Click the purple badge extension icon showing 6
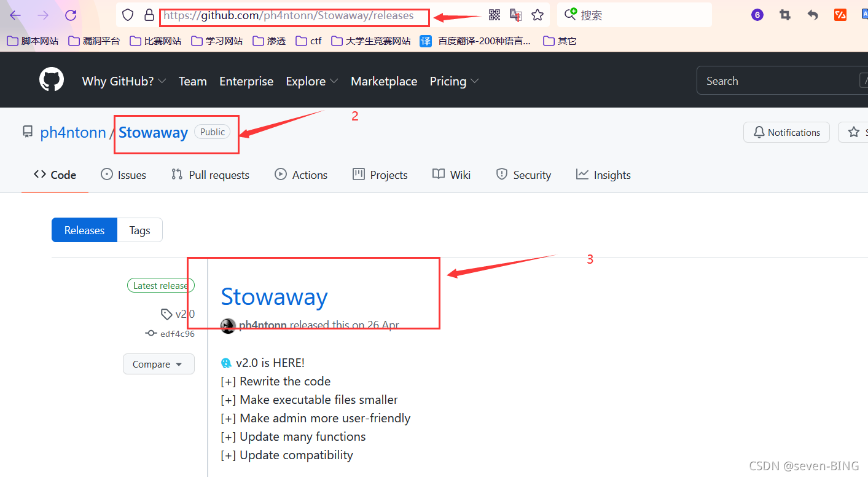The image size is (868, 477). point(757,15)
